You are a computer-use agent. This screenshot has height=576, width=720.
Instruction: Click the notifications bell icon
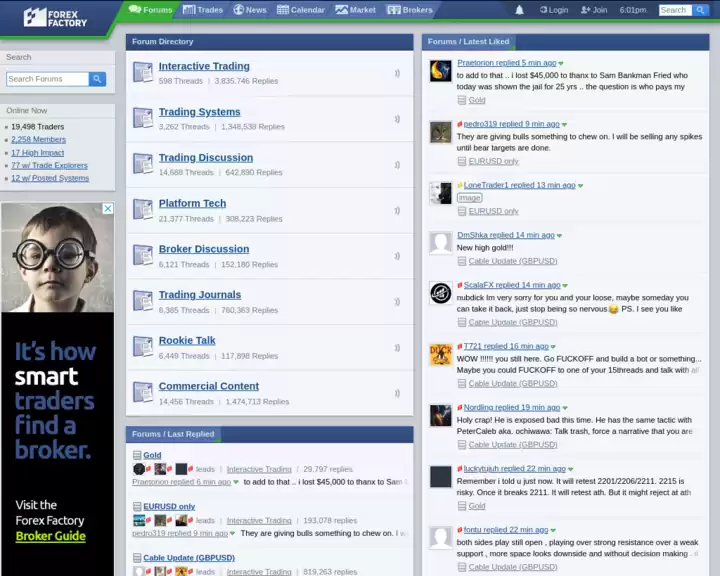(519, 10)
